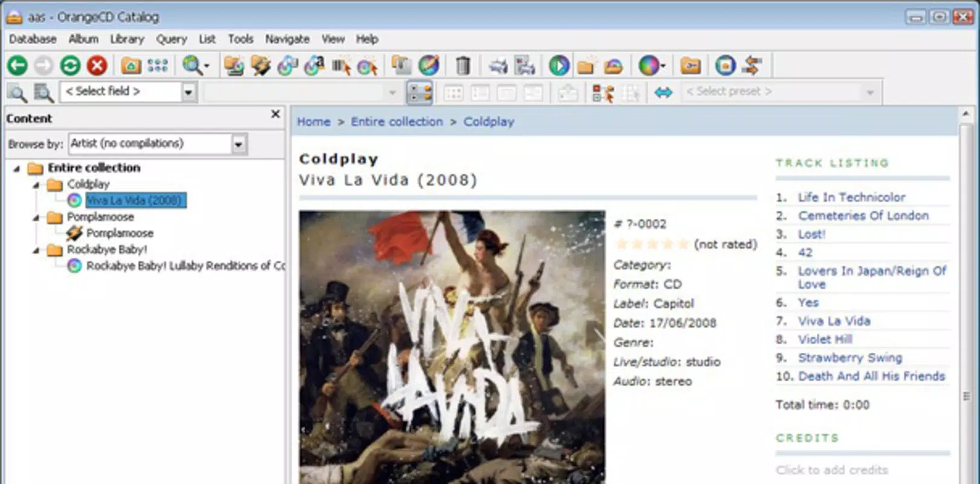Open the Violet Hill track link
Viewport: 980px width, 484px height.
coord(825,339)
